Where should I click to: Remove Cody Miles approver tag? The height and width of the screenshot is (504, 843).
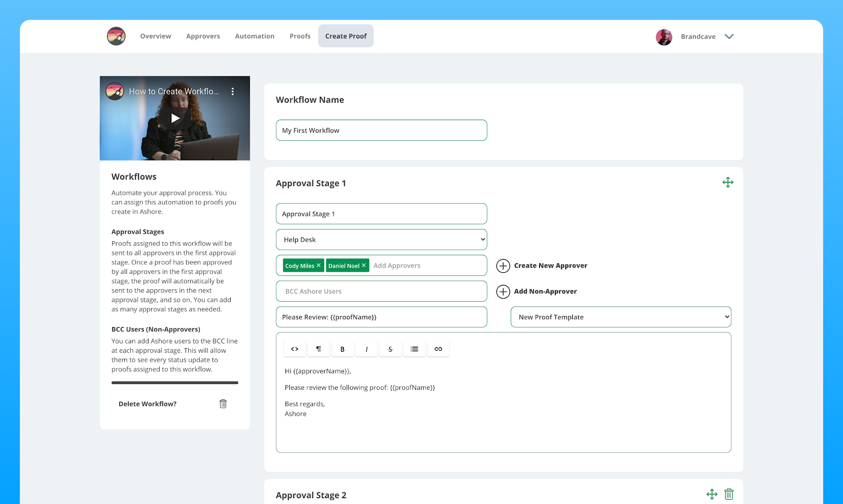coord(319,265)
